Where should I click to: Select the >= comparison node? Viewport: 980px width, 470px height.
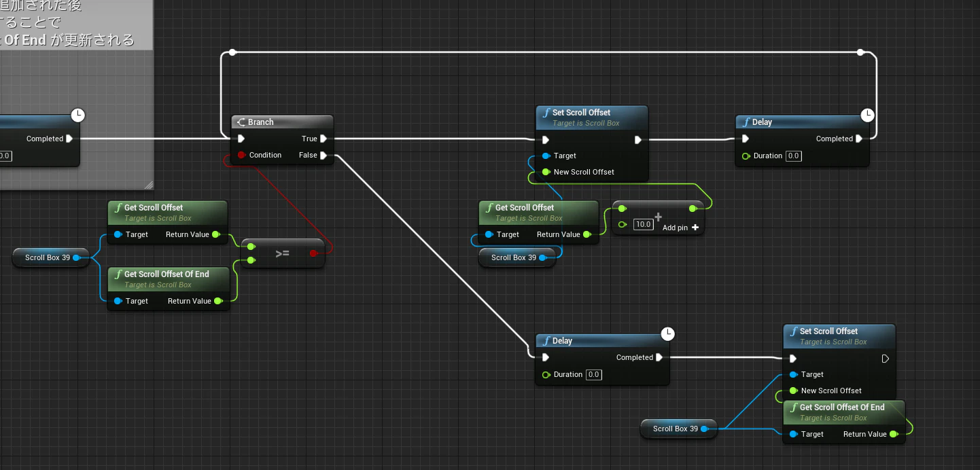click(283, 253)
